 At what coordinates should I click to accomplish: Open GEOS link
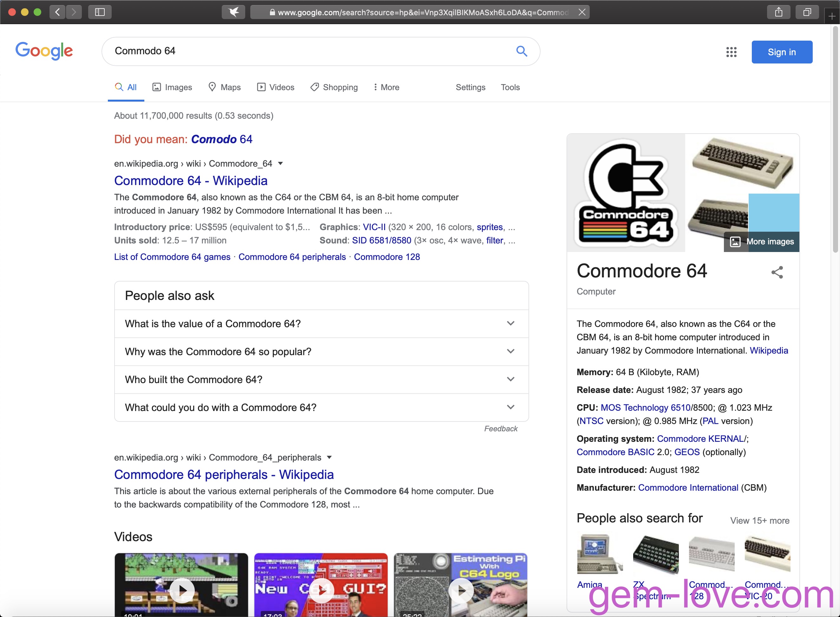tap(687, 452)
